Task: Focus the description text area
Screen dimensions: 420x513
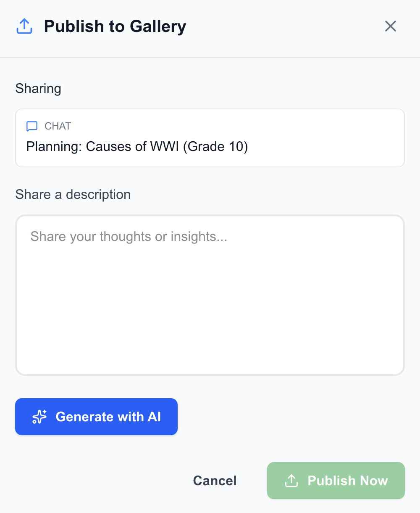Action: (x=210, y=295)
